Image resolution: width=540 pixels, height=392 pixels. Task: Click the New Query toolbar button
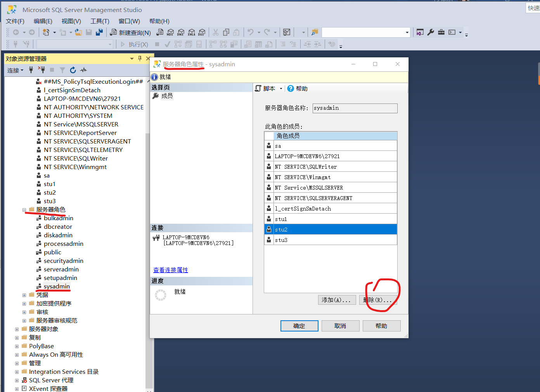point(130,33)
